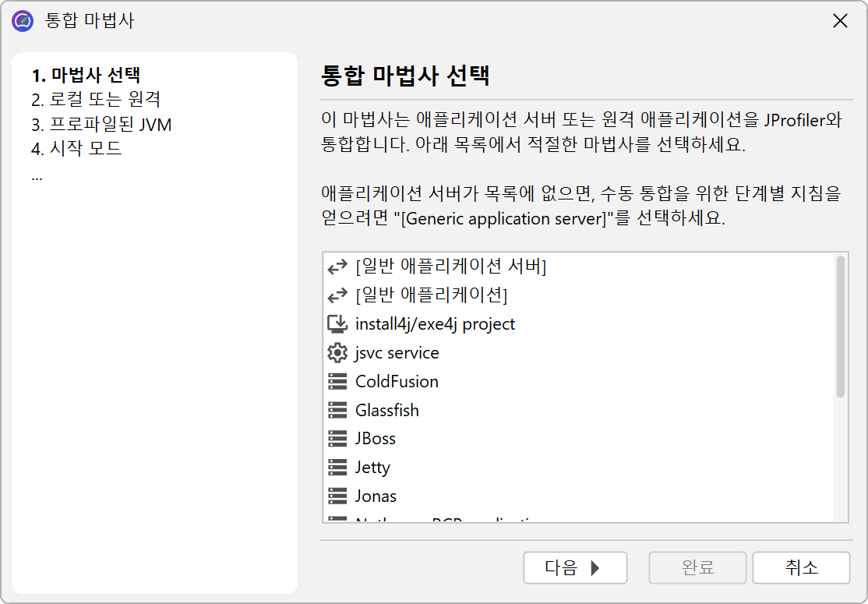Click the arrows icon beside [일반 애플리케이션 서버]
Viewport: 868px width, 604px height.
coord(337,267)
